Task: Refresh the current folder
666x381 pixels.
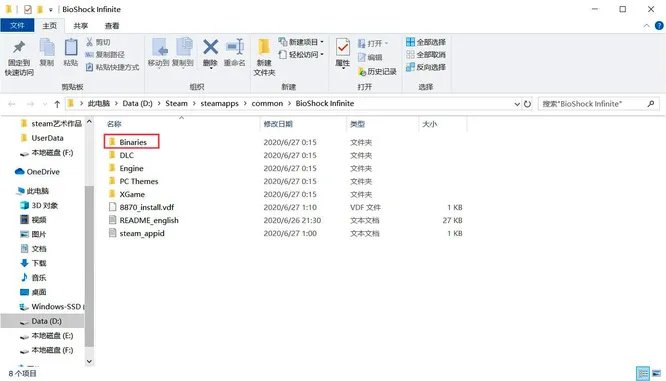Action: pyautogui.click(x=528, y=104)
